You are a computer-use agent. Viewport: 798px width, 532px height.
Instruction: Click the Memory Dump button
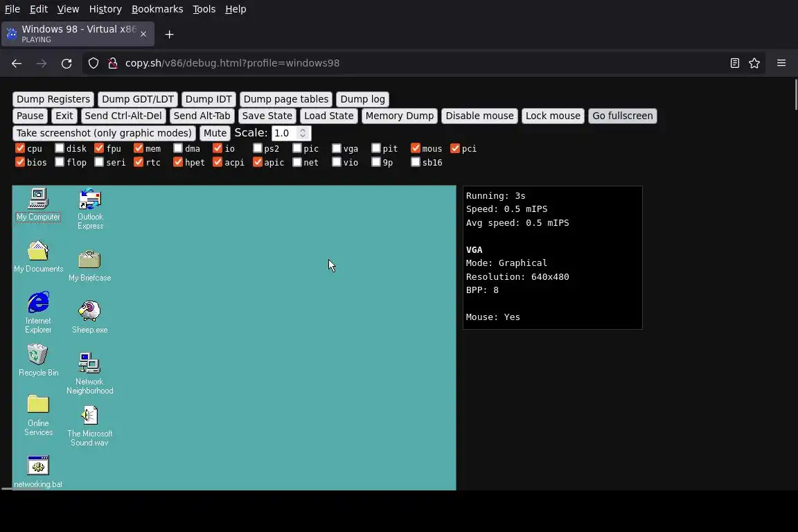click(x=400, y=116)
